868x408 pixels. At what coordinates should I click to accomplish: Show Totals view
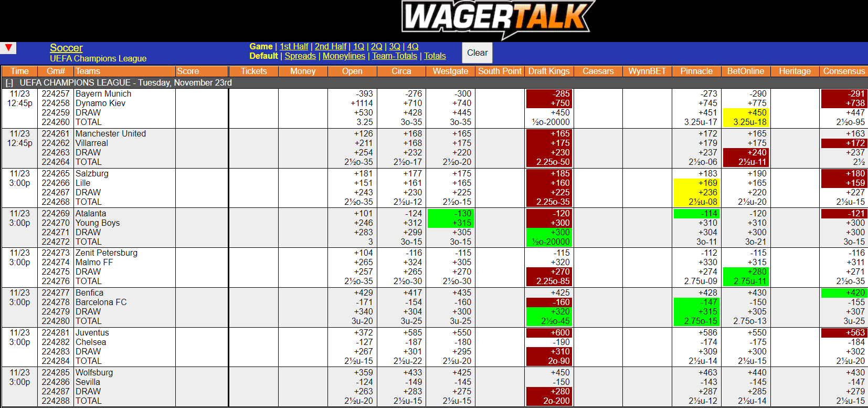435,56
